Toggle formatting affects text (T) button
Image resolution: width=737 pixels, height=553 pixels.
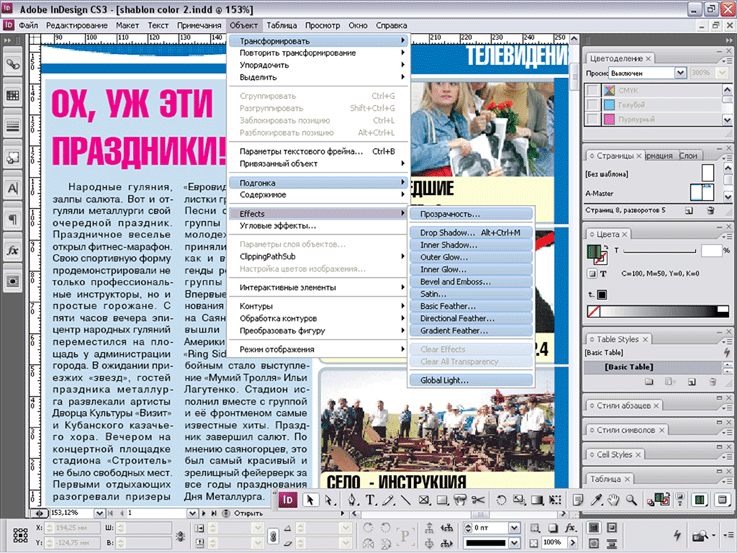click(604, 274)
